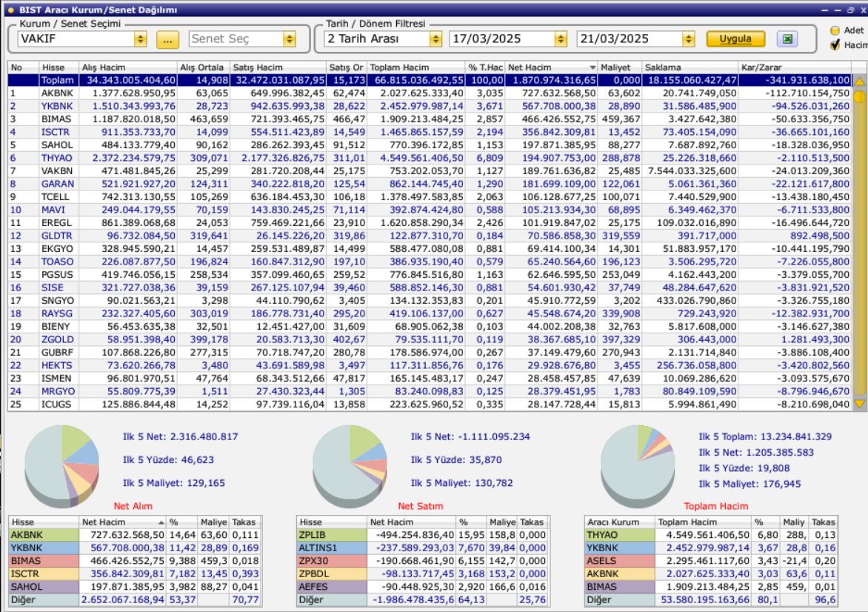Open start date 17/03/2025 picker
Image resolution: width=868 pixels, height=612 pixels.
560,39
